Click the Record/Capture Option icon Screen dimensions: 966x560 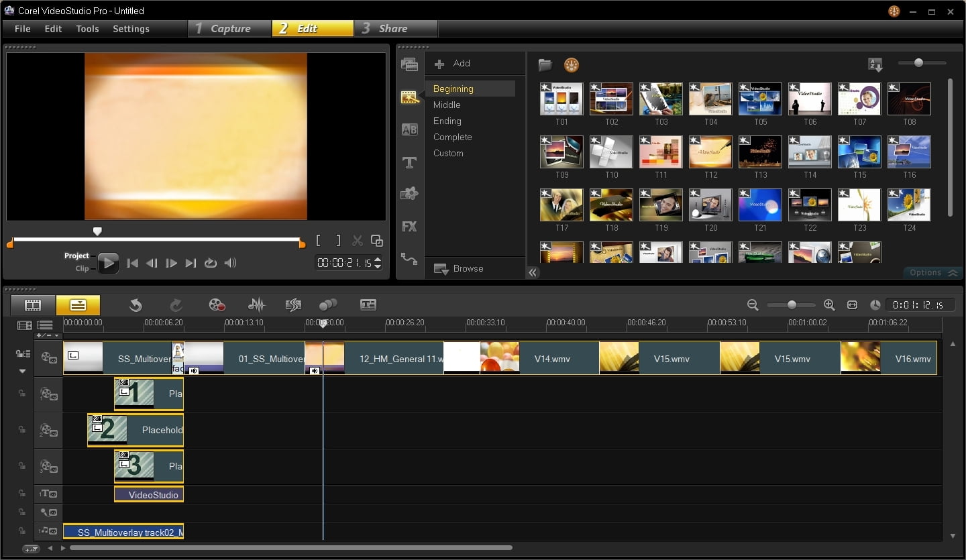point(217,305)
